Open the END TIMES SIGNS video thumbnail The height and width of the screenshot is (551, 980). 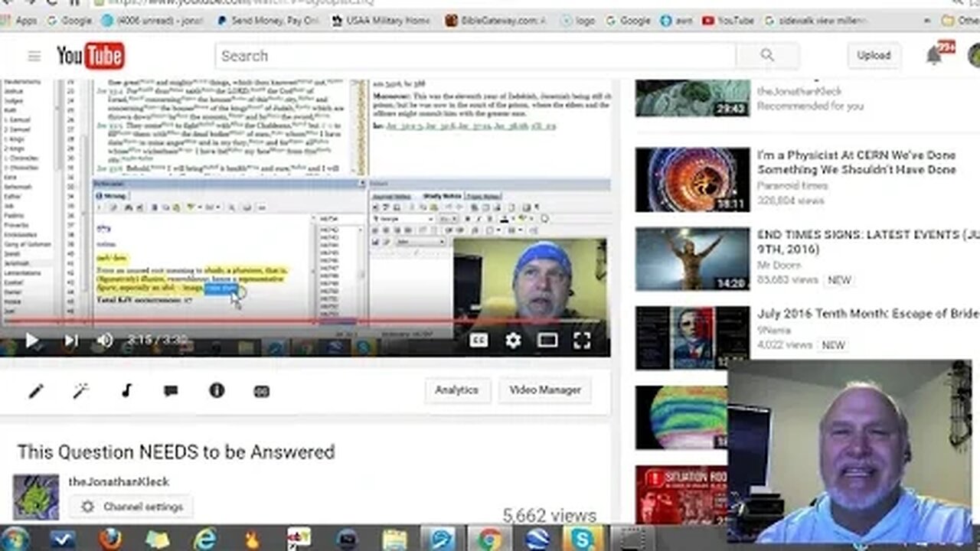693,259
